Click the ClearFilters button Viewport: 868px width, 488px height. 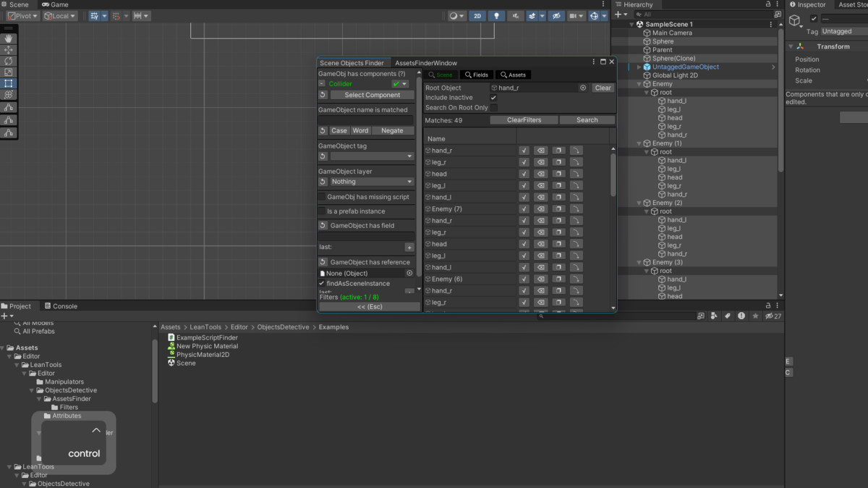pyautogui.click(x=524, y=120)
